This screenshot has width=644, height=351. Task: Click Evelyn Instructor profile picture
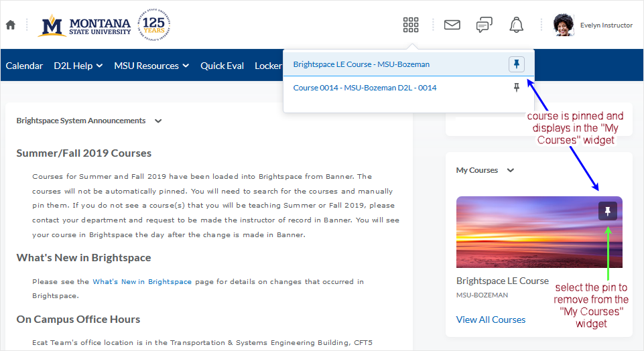point(563,25)
